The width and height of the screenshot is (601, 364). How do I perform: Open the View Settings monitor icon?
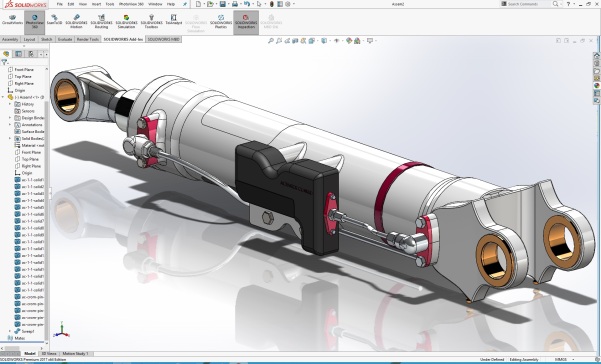pyautogui.click(x=369, y=41)
